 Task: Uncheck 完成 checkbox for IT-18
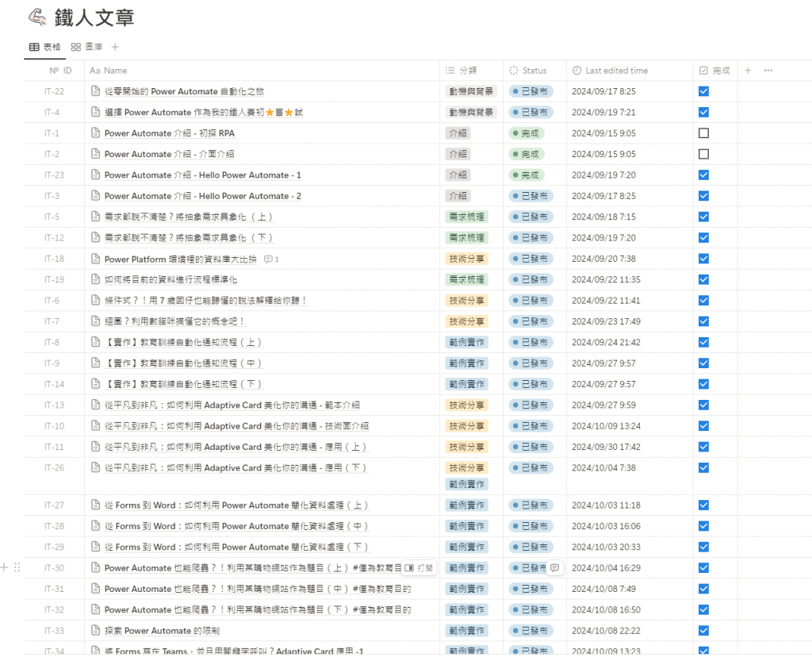coord(703,259)
